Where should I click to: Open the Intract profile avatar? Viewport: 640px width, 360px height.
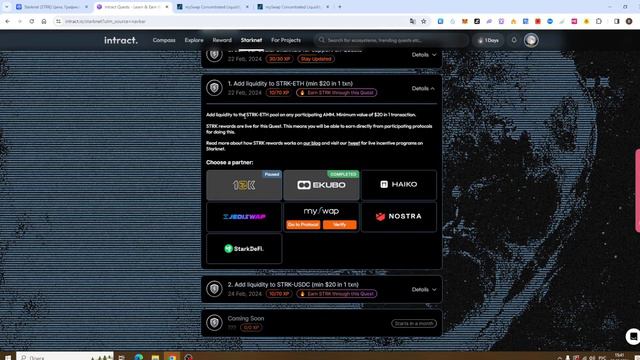[531, 40]
